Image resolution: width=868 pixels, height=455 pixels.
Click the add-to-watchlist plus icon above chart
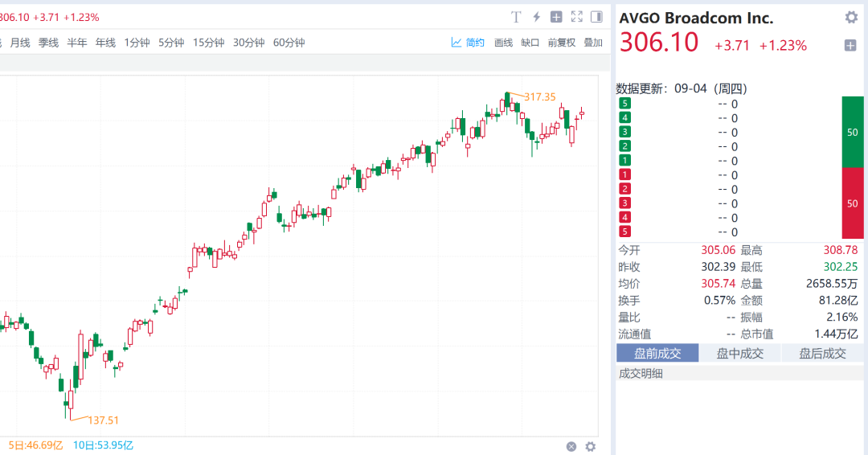(x=556, y=17)
